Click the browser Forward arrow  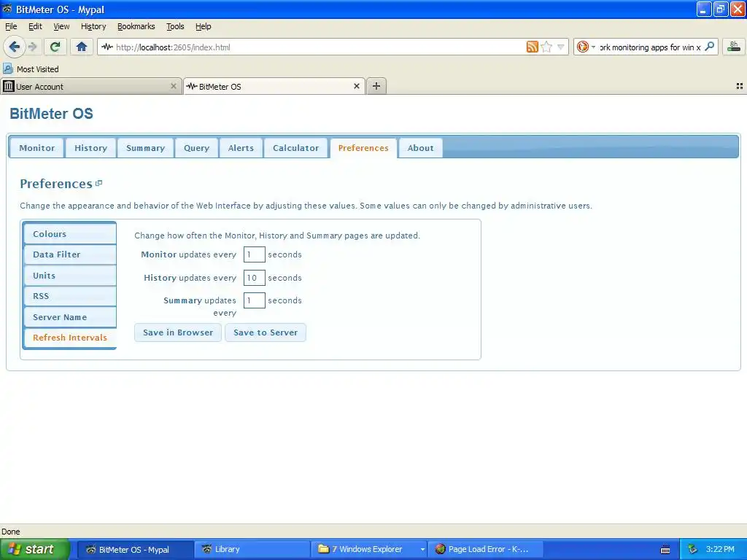[x=32, y=47]
